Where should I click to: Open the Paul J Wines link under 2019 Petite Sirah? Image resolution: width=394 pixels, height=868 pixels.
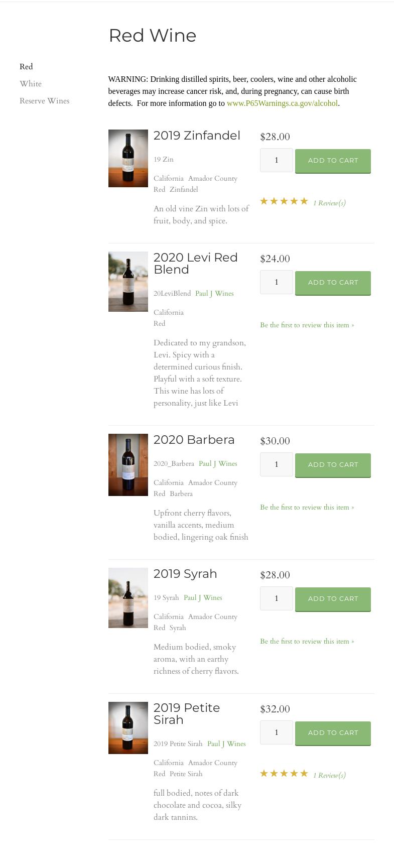coord(226,743)
